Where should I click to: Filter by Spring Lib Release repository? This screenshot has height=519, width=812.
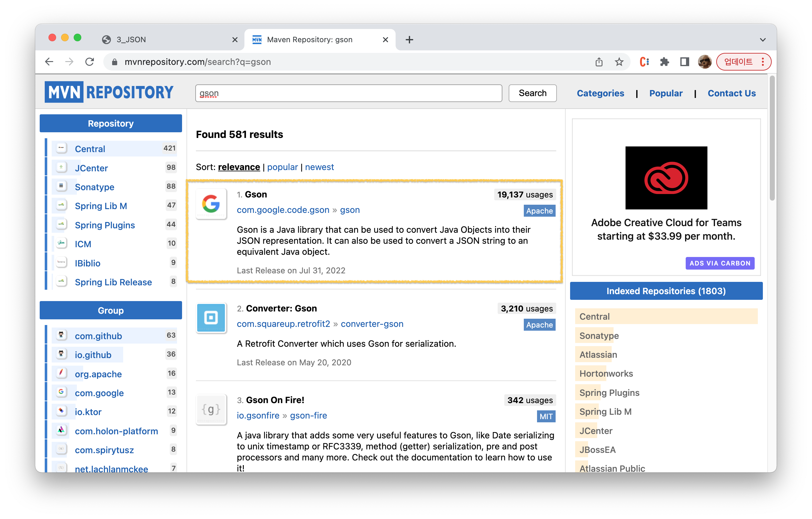tap(113, 282)
